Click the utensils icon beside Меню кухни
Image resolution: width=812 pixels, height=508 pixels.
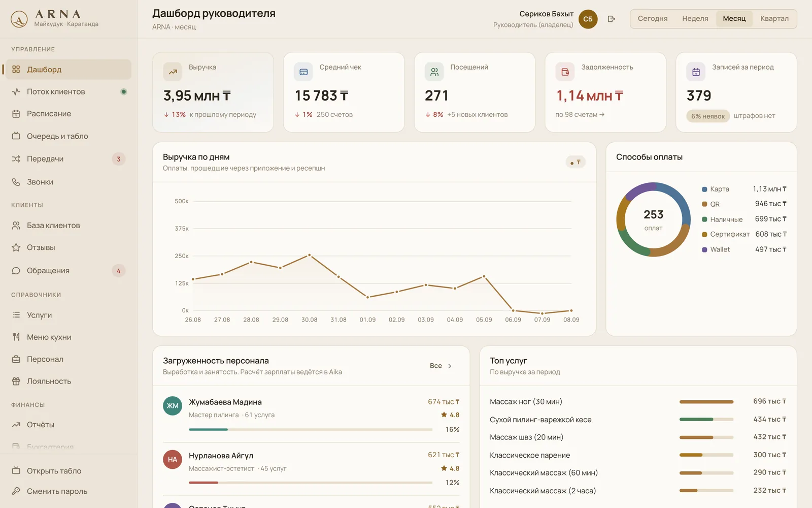click(x=16, y=337)
